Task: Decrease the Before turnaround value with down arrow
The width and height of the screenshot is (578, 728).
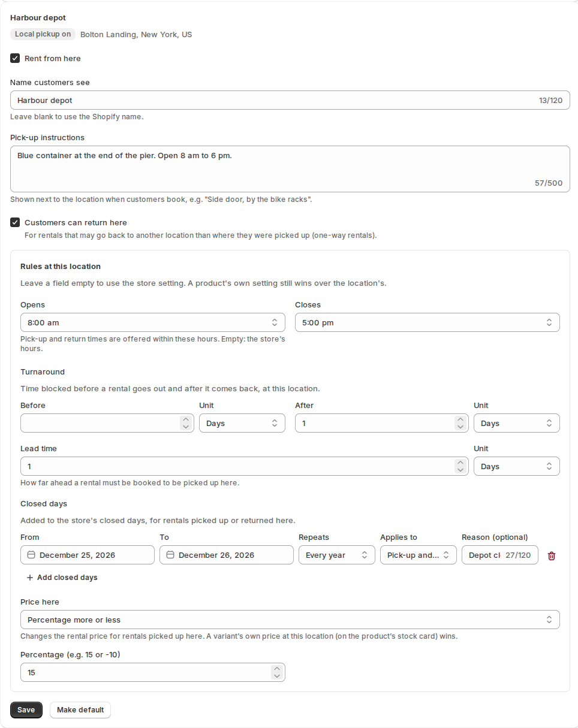Action: 185,427
